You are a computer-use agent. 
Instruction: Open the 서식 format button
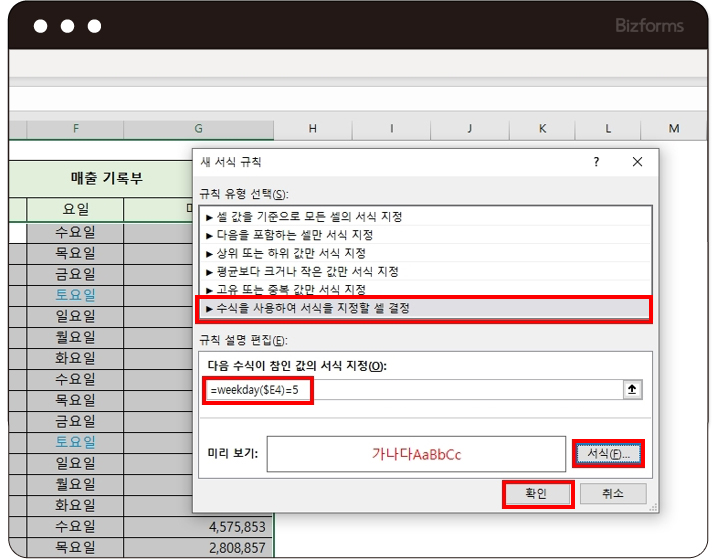[x=607, y=454]
